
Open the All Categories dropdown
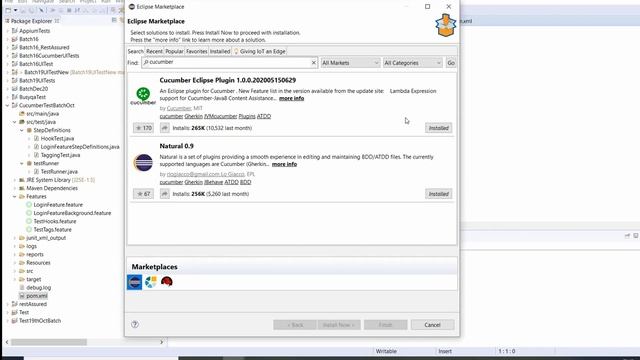[x=413, y=63]
